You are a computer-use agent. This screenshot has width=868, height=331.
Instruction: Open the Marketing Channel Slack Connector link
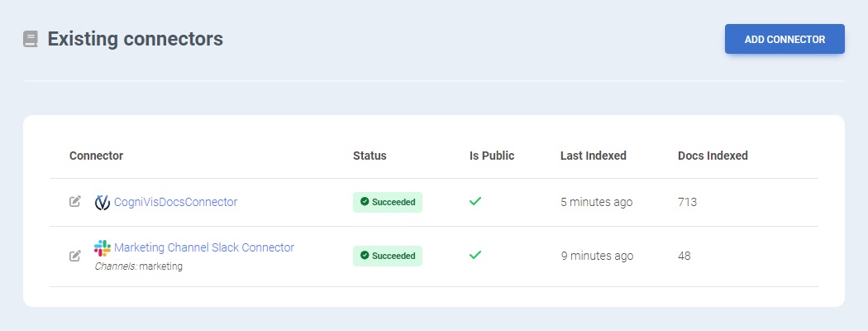pos(204,247)
